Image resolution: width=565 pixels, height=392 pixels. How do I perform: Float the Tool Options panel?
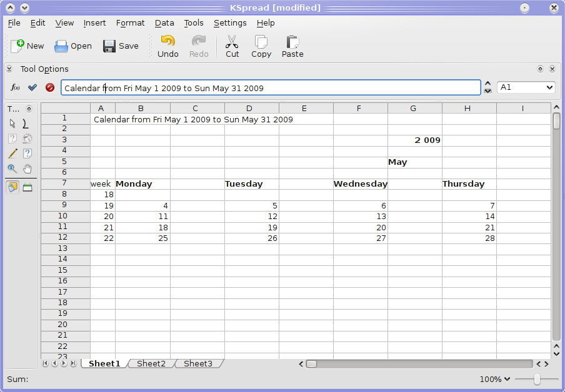point(540,69)
